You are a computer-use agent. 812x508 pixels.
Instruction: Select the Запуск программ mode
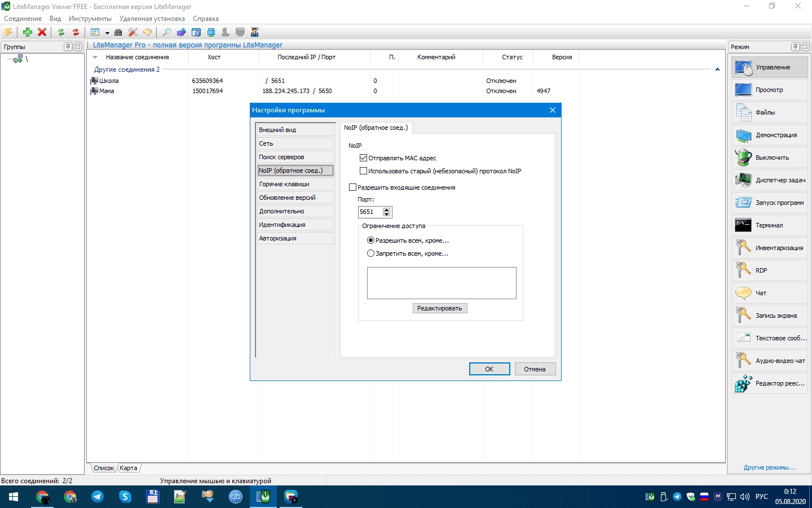(770, 203)
